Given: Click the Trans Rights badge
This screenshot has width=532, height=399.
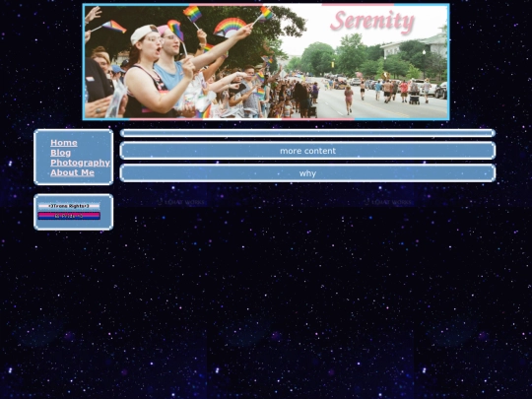Looking at the screenshot, I should (x=69, y=206).
